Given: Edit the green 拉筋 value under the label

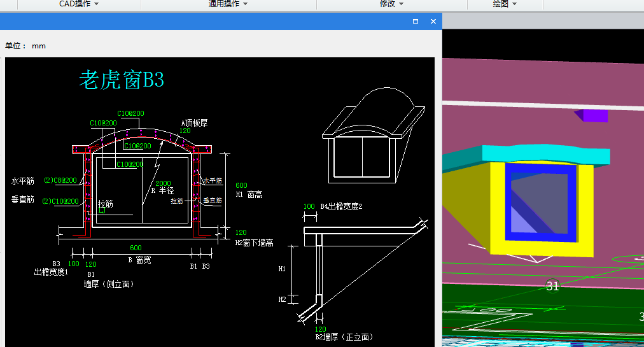Looking at the screenshot, I should point(102,211).
